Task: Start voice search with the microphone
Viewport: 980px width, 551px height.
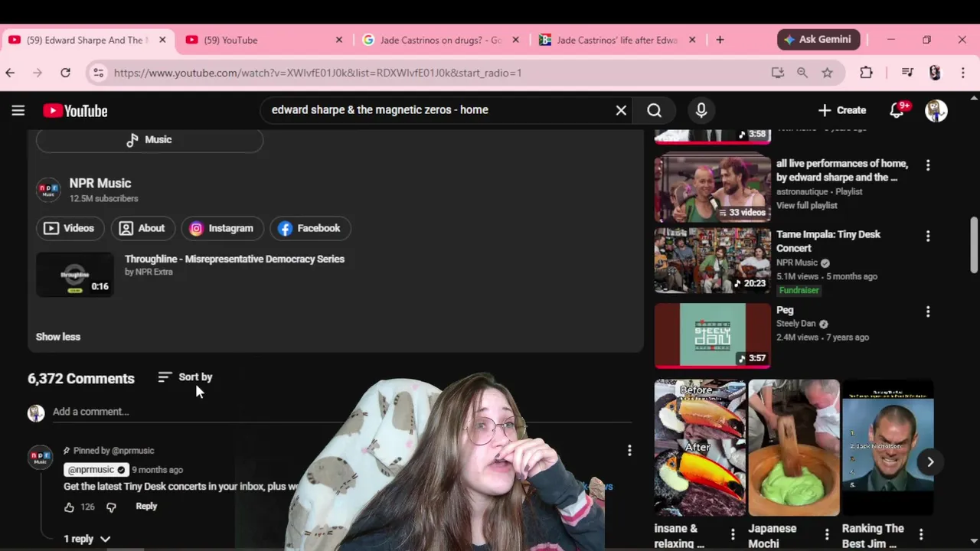Action: pos(701,110)
